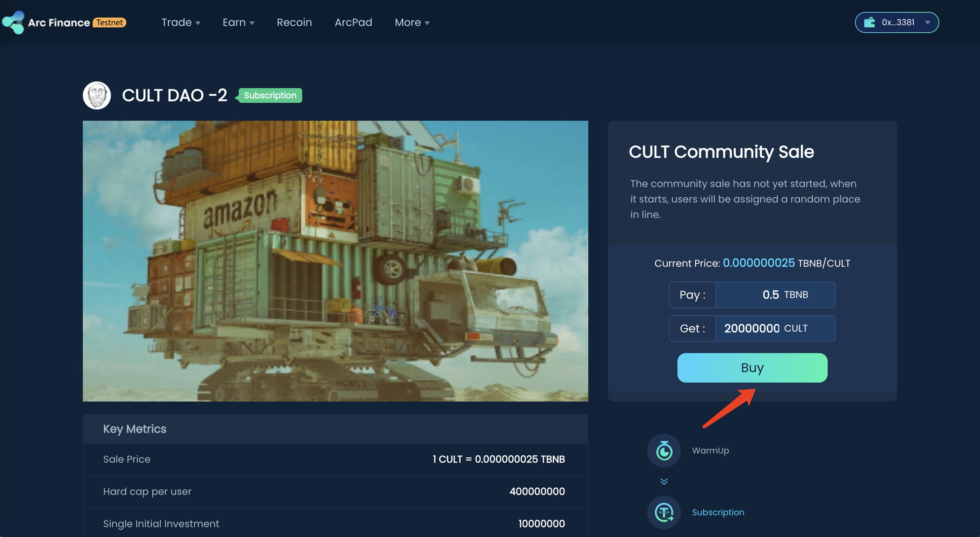
Task: Expand the Earn dropdown menu
Action: [x=238, y=22]
